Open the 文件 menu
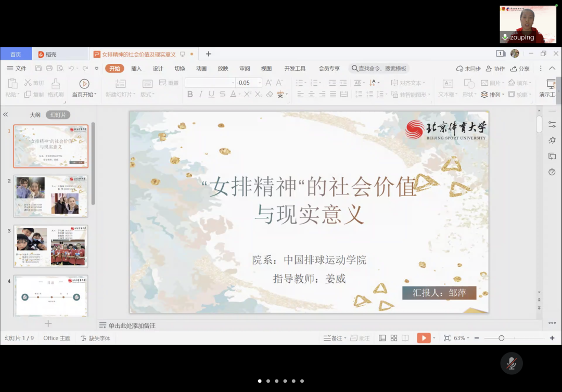The height and width of the screenshot is (392, 562). point(17,69)
